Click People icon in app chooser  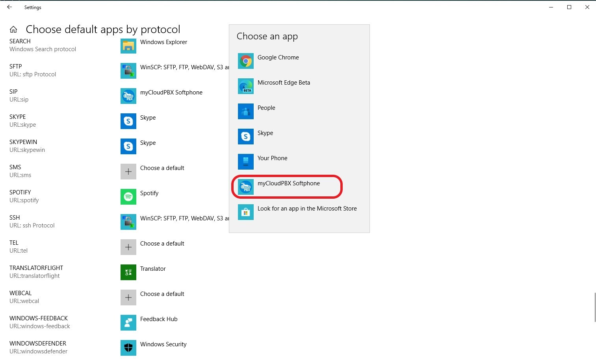tap(246, 111)
